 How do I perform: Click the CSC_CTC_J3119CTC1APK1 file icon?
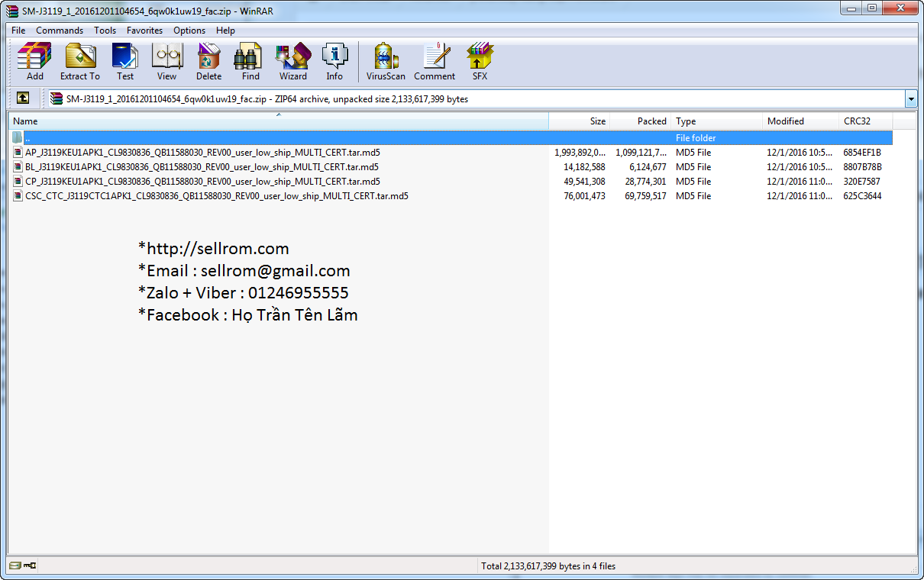point(18,196)
